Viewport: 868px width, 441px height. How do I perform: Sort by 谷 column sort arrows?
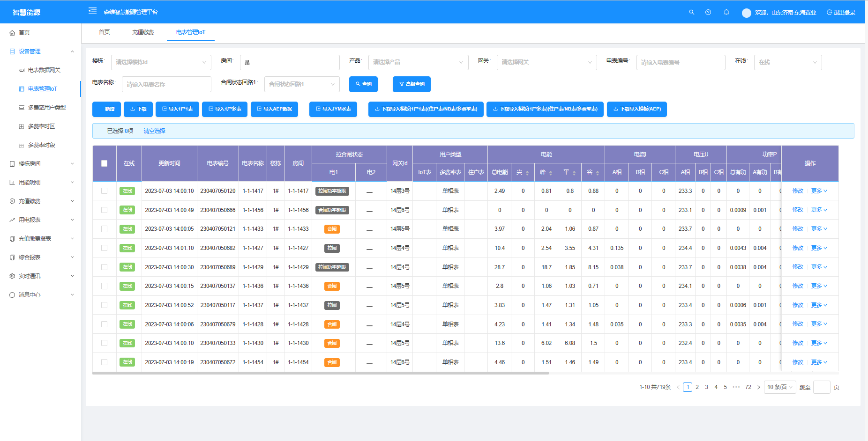pyautogui.click(x=598, y=173)
